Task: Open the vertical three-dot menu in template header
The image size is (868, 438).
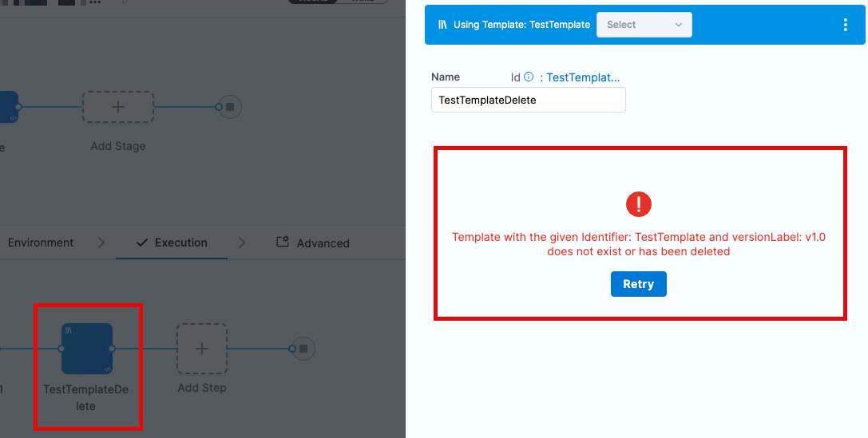Action: [x=846, y=24]
